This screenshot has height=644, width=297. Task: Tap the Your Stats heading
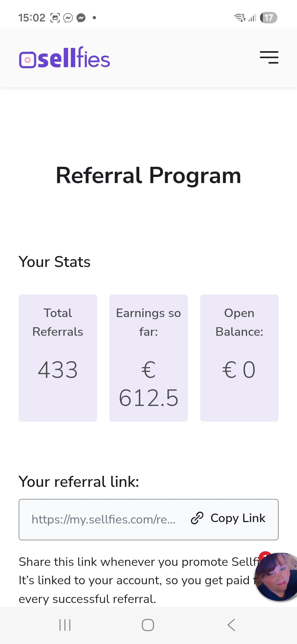click(x=54, y=261)
